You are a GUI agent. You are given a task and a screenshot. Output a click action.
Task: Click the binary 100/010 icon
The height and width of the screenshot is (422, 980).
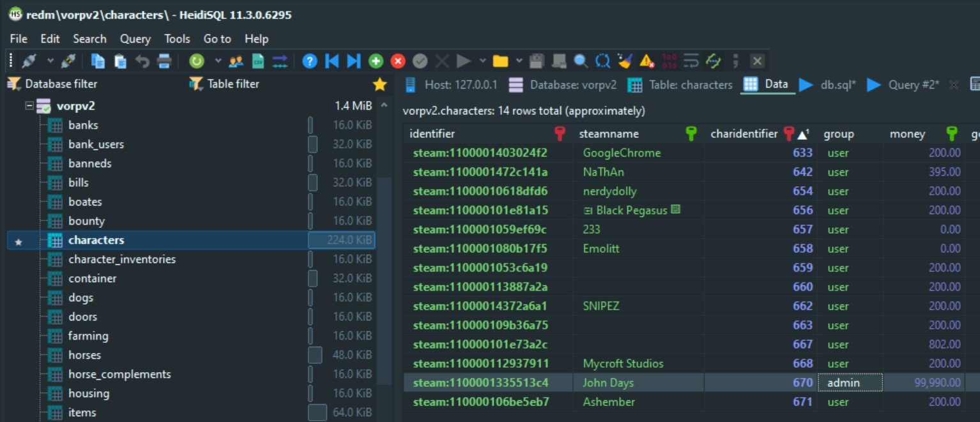click(x=669, y=61)
